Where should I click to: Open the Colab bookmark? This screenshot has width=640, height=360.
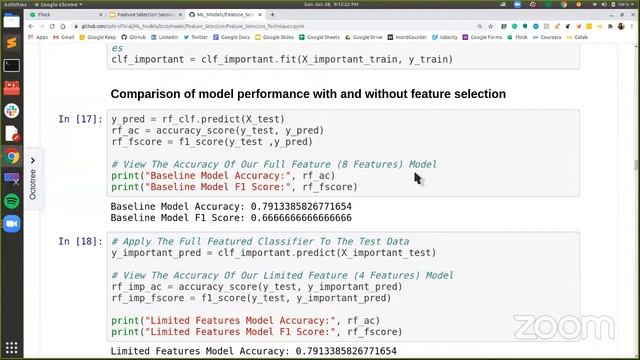pos(578,37)
